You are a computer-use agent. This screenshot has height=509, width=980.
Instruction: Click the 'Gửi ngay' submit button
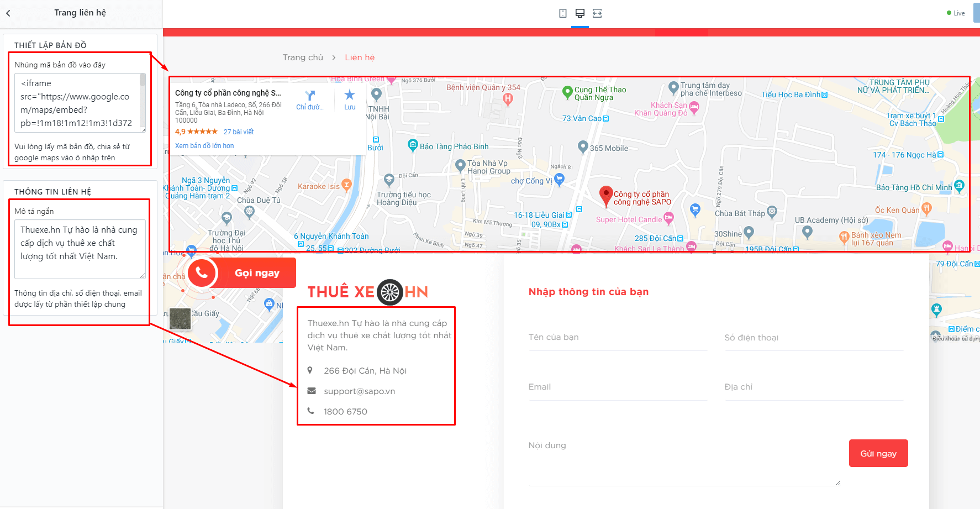tap(878, 453)
